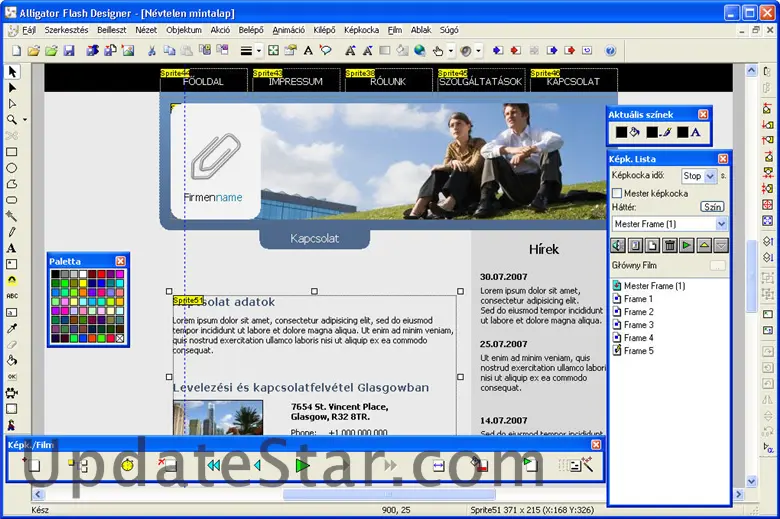Open the Animáció menu
780x519 pixels.
(x=289, y=30)
